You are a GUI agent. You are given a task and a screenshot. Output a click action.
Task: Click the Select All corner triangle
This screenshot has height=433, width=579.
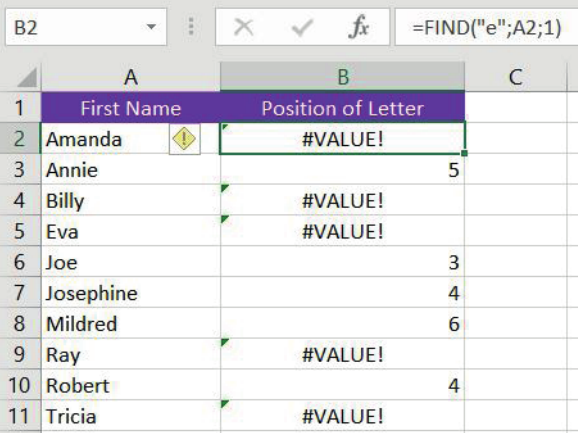27,77
